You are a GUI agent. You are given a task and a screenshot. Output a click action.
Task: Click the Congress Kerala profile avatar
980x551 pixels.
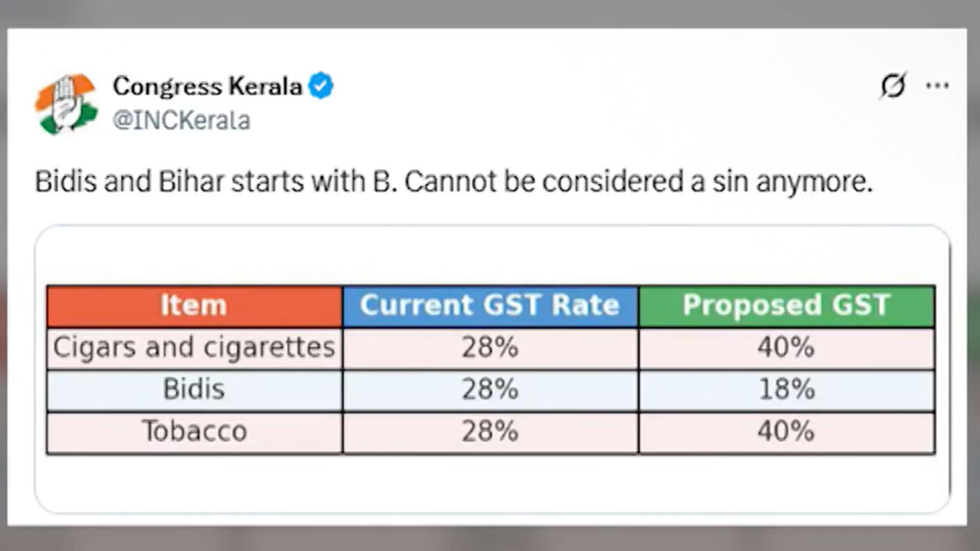click(66, 104)
